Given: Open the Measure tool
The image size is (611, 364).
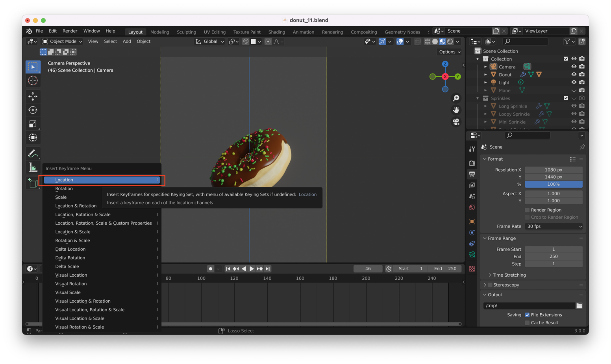Looking at the screenshot, I should click(x=33, y=167).
